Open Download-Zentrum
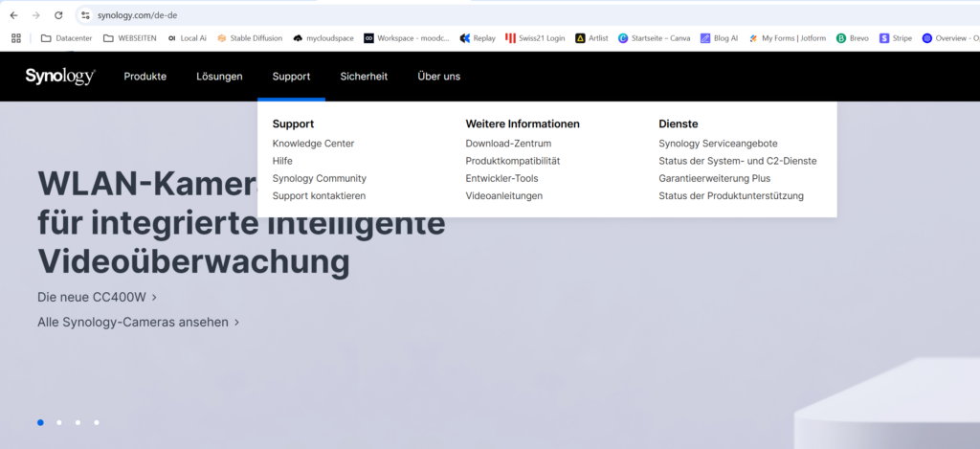Image resolution: width=980 pixels, height=449 pixels. coord(508,144)
